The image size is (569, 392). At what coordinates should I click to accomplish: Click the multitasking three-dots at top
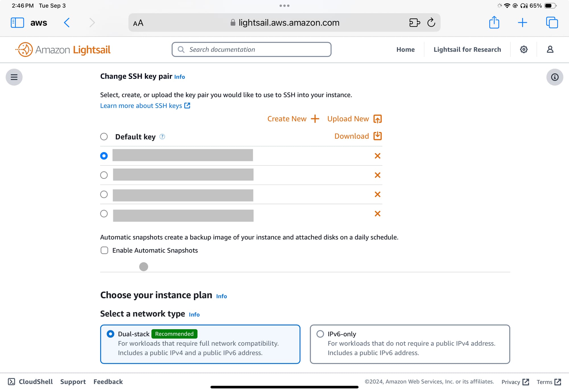coord(284,6)
